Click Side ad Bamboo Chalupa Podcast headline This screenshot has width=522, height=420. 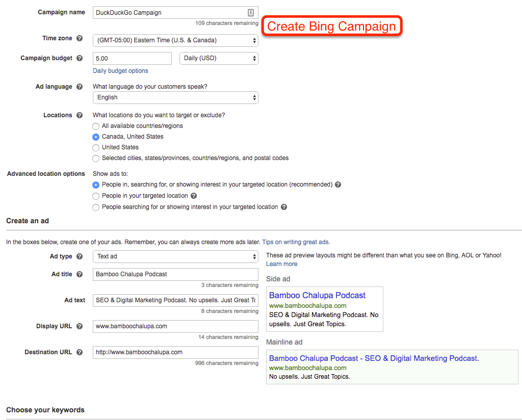[317, 295]
